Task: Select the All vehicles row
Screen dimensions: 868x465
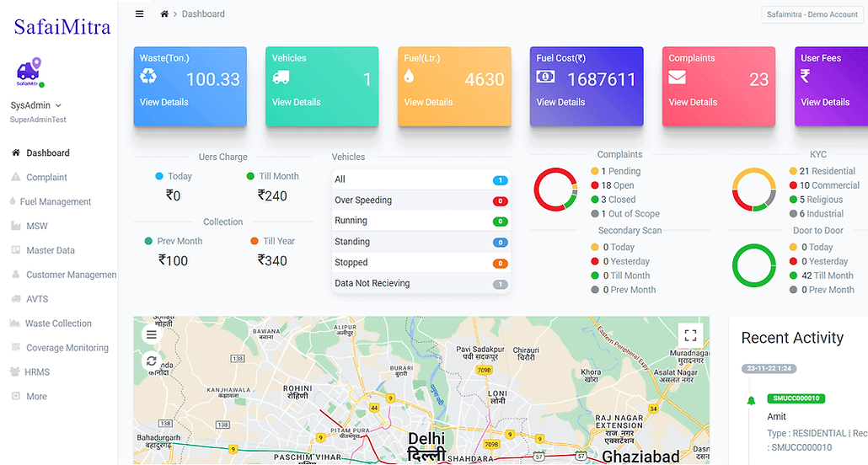Action: click(x=421, y=179)
